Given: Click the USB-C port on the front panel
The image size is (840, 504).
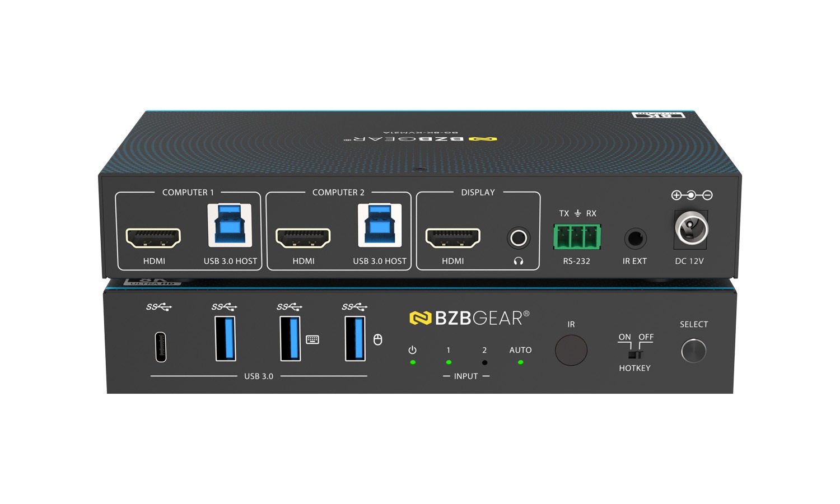Looking at the screenshot, I should click(x=161, y=347).
